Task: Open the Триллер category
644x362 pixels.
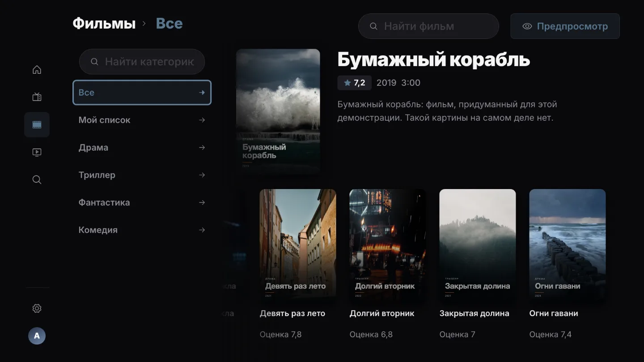Action: (x=142, y=175)
